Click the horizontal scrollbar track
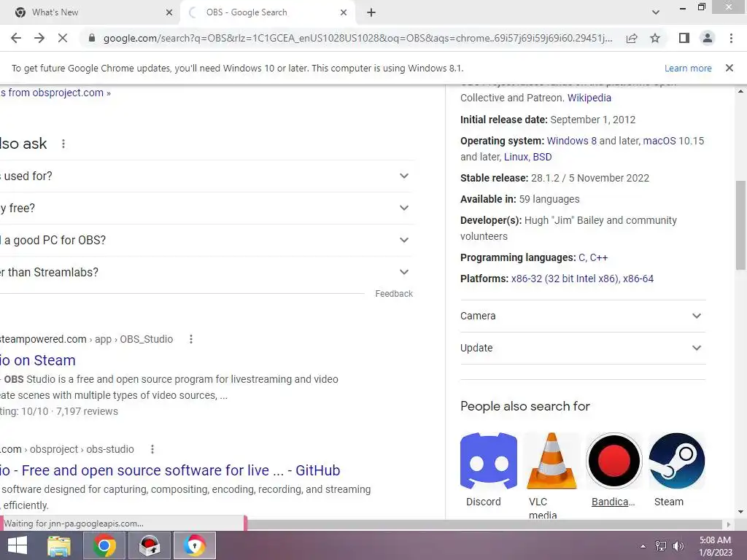The image size is (747, 560). (486, 524)
